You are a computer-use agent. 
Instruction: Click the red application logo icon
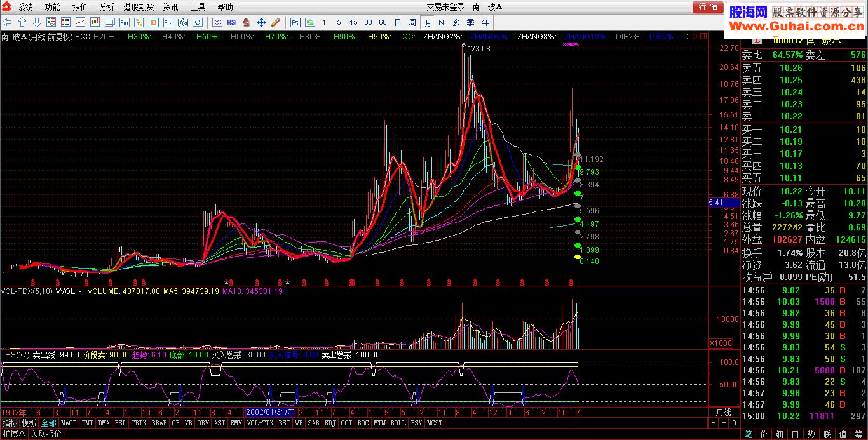click(x=6, y=7)
